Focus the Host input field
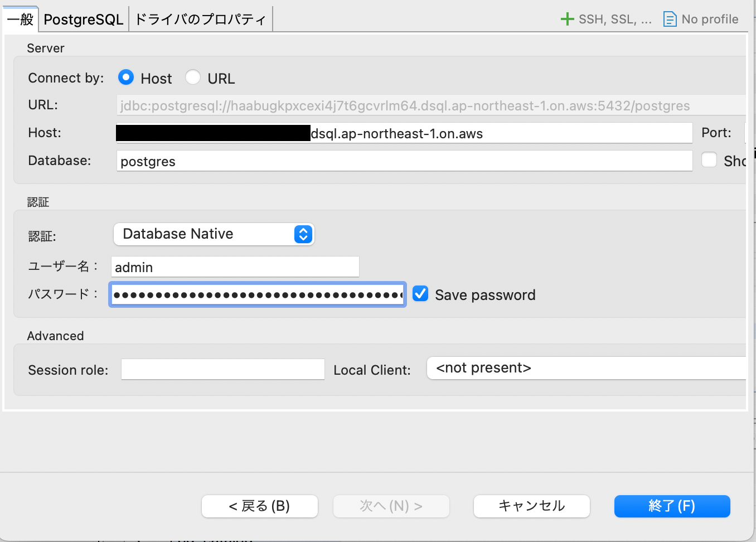Image resolution: width=756 pixels, height=542 pixels. pyautogui.click(x=405, y=133)
